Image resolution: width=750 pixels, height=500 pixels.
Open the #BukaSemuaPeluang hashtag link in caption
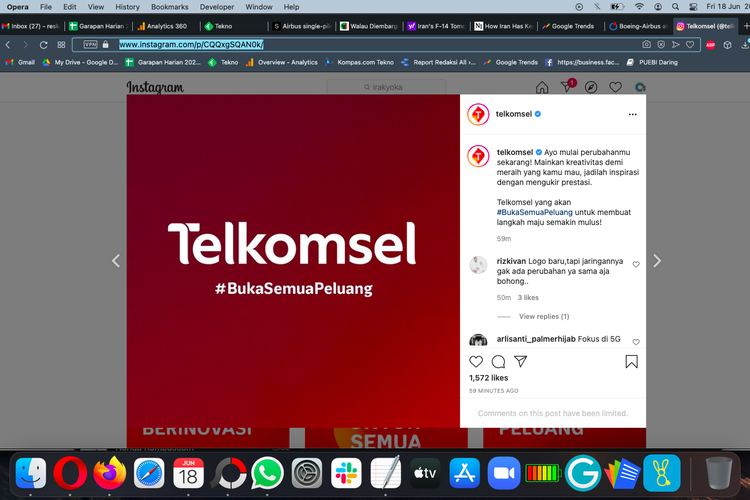click(534, 212)
